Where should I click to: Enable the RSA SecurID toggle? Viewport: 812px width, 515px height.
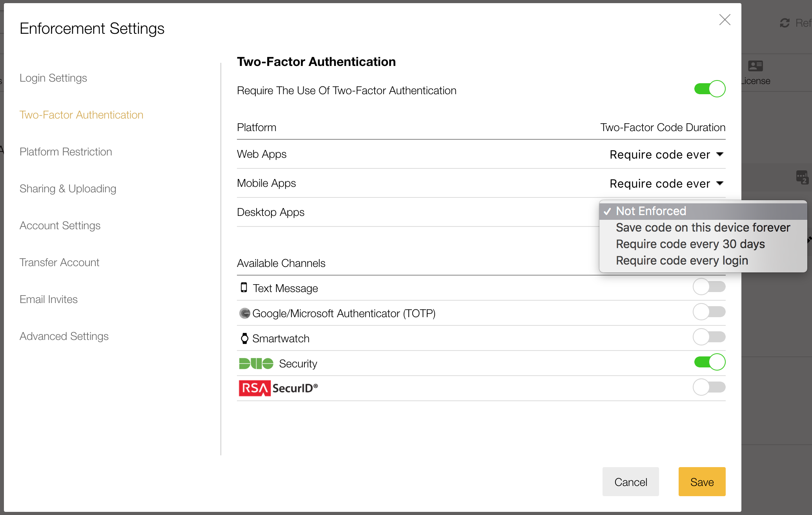pyautogui.click(x=709, y=387)
